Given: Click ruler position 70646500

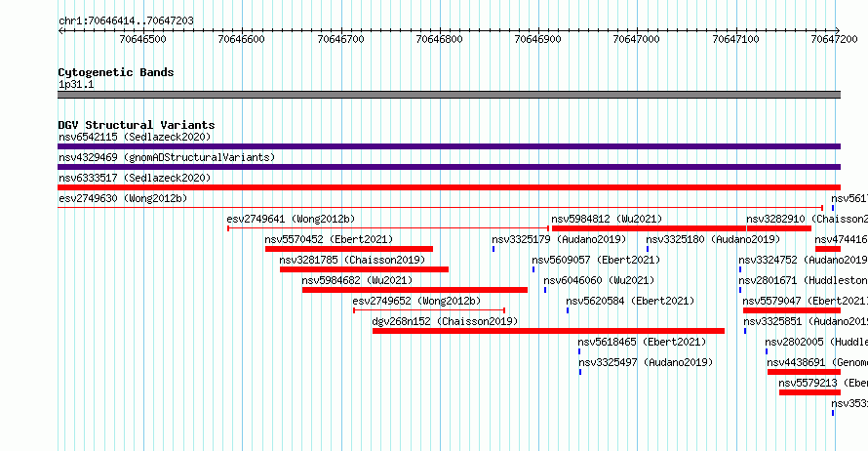Looking at the screenshot, I should (x=142, y=39).
